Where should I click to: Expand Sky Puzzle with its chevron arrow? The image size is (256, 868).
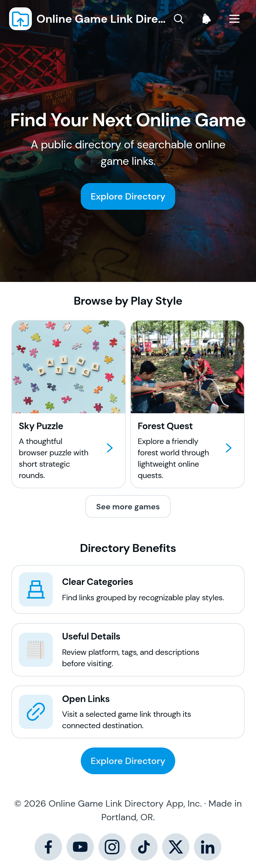click(x=110, y=448)
